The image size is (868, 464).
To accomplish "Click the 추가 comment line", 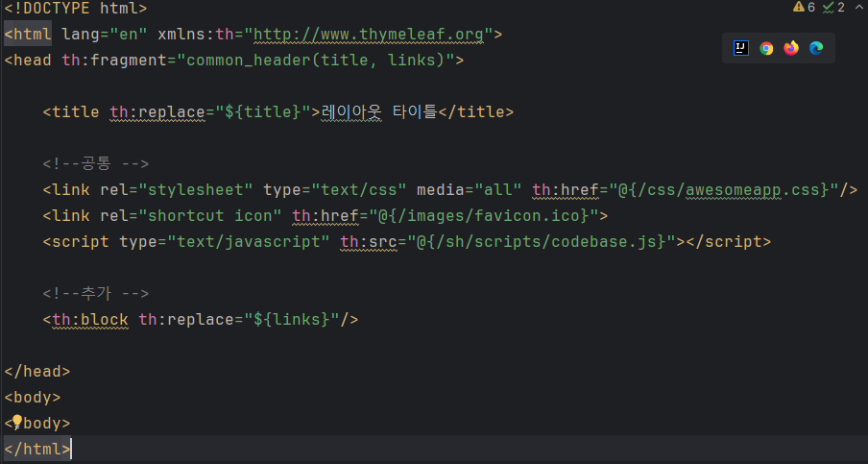I will pyautogui.click(x=96, y=293).
